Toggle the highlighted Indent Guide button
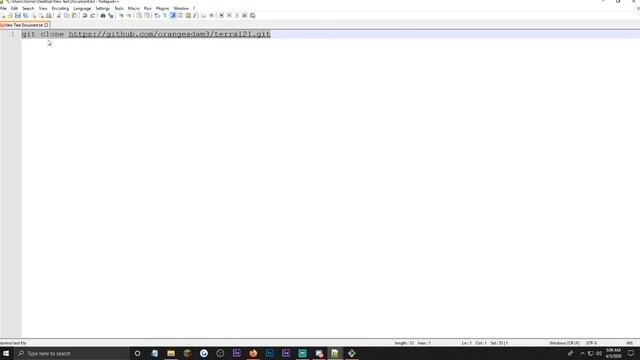Screen dimensions: 640x360 coord(173,16)
